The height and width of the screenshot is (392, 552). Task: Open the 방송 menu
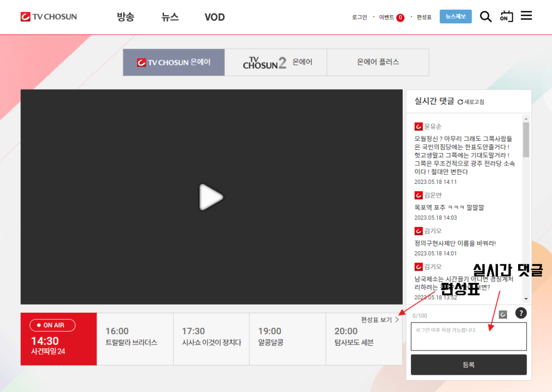125,17
